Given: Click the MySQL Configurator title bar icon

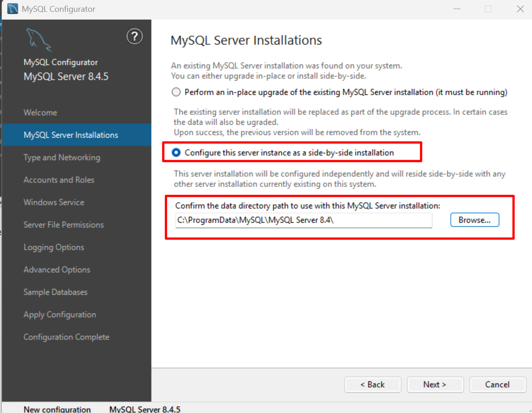Looking at the screenshot, I should click(x=12, y=8).
